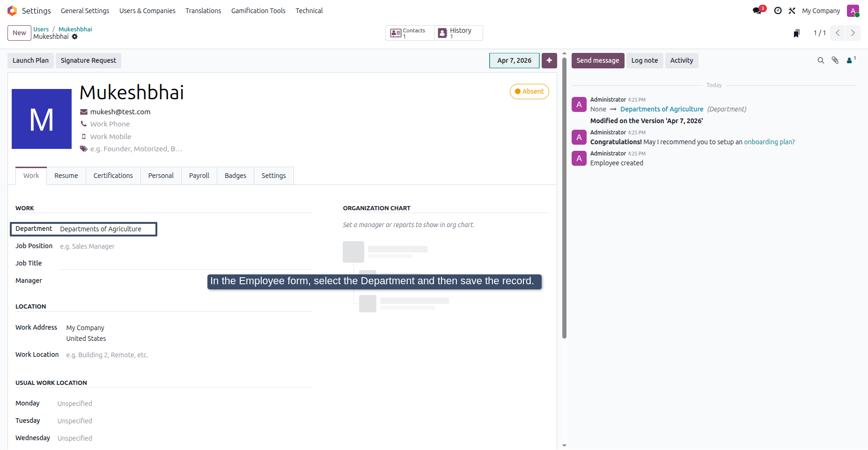Open the Administrator user avatar menu
Screen dimensions: 868x450
[853, 11]
